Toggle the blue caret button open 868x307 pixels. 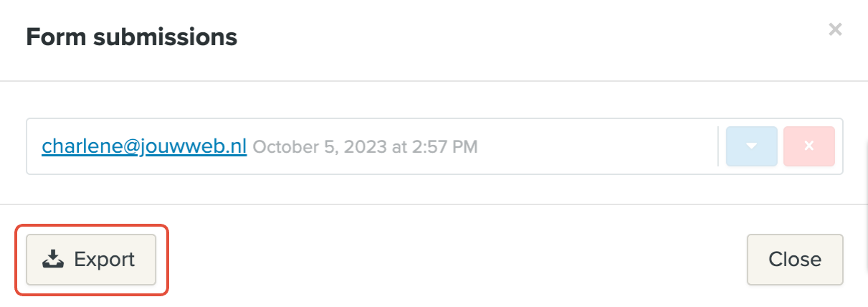tap(751, 146)
